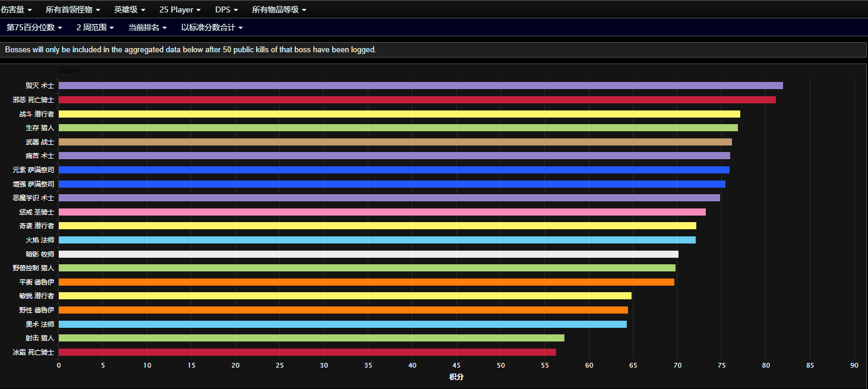868x389 pixels.
Task: Click the 火焰 法师 axis label
Action: (39, 240)
